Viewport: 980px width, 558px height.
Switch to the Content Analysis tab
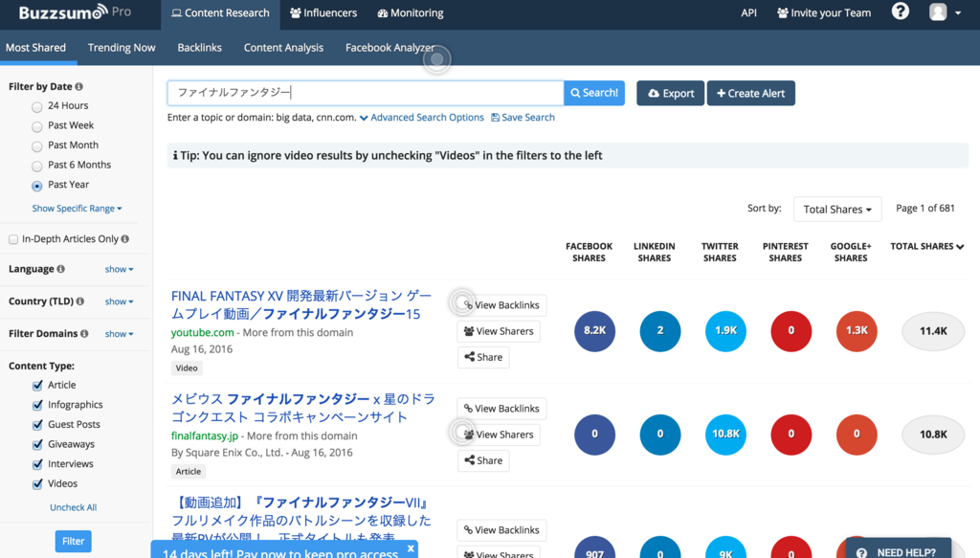[x=283, y=48]
